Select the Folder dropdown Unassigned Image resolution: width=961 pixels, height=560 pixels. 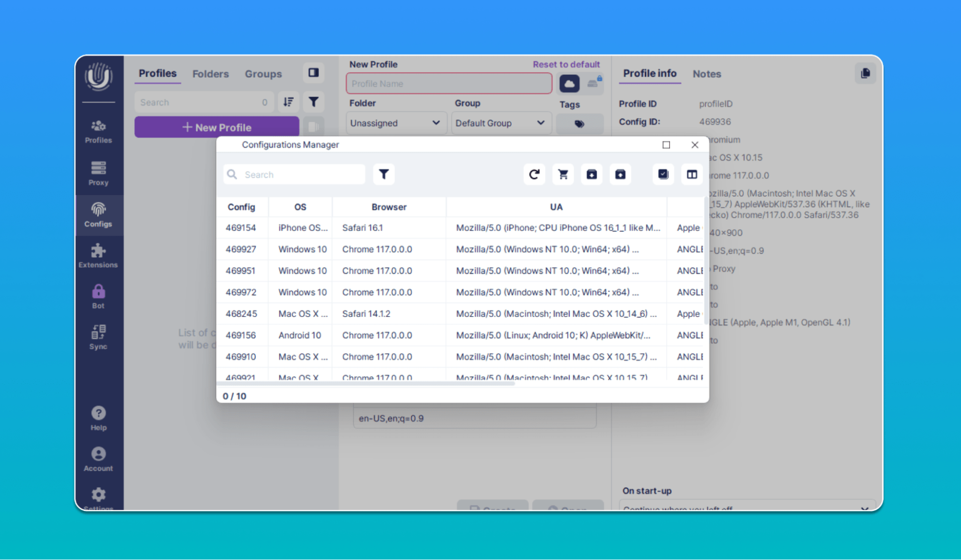[x=394, y=123]
